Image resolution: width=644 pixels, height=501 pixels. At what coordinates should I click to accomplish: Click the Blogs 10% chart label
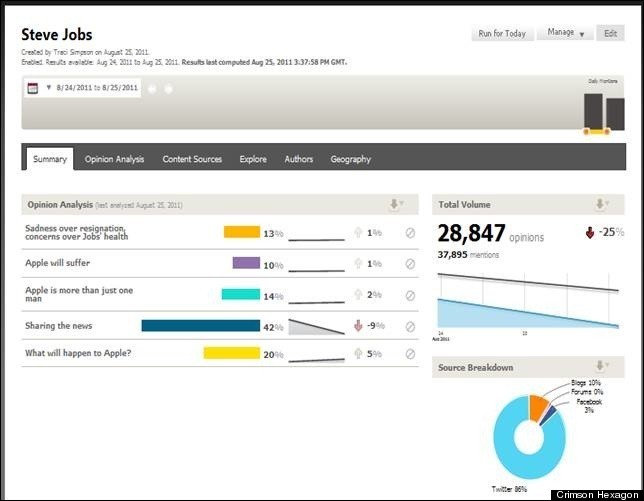(586, 383)
